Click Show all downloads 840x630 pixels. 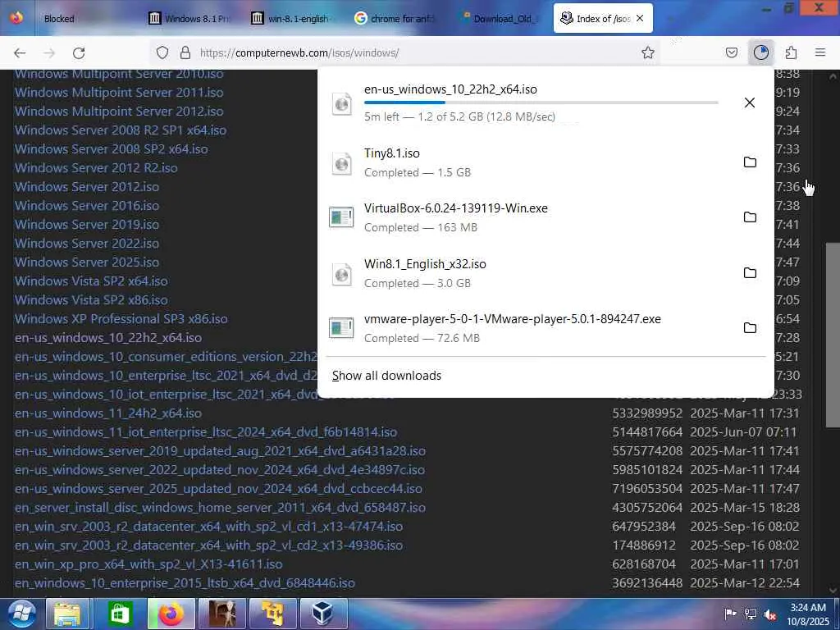(x=386, y=376)
